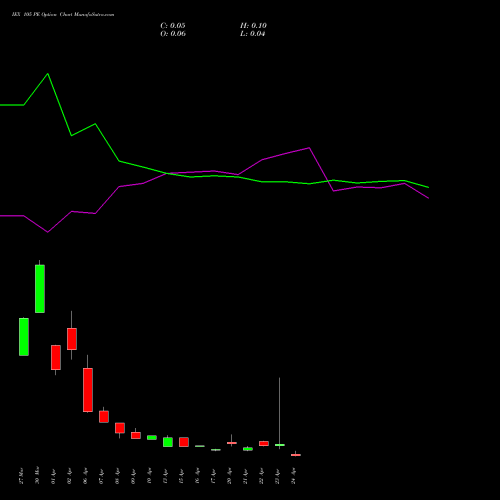Select the 22 Apr date label
Screen dimensions: 500x500
[x=261, y=476]
